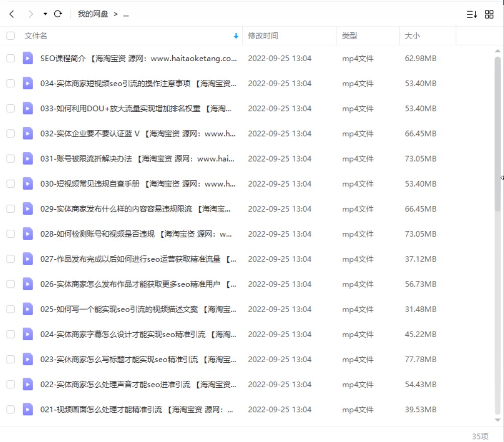Open the sort order menu icon

click(x=471, y=14)
